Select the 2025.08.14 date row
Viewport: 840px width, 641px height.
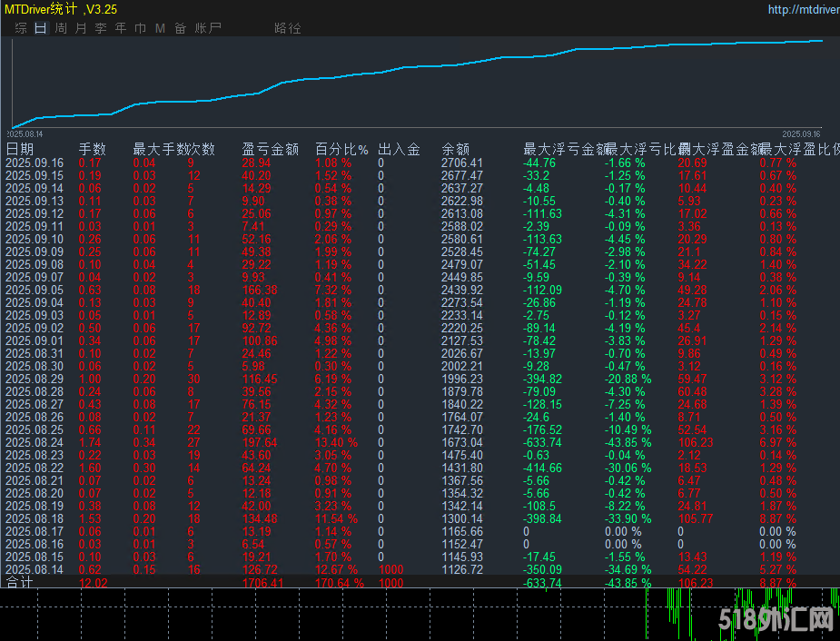click(35, 569)
